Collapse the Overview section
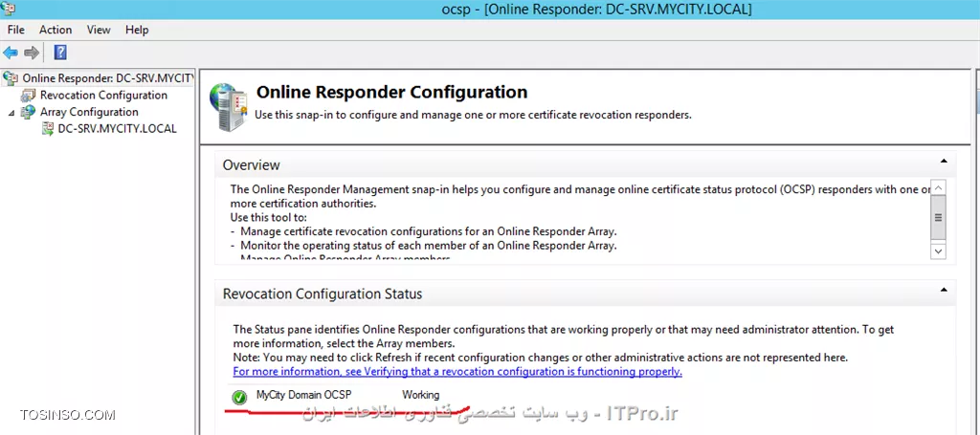 [x=944, y=161]
